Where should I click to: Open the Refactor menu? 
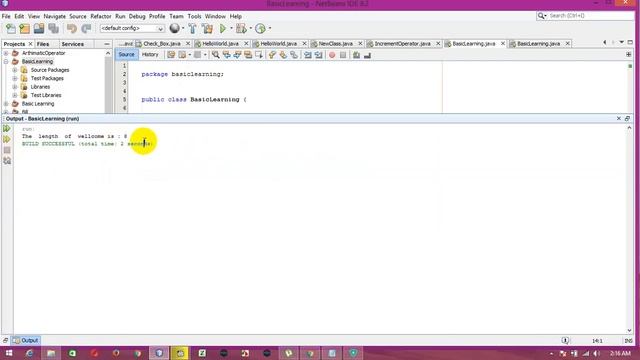[x=101, y=16]
